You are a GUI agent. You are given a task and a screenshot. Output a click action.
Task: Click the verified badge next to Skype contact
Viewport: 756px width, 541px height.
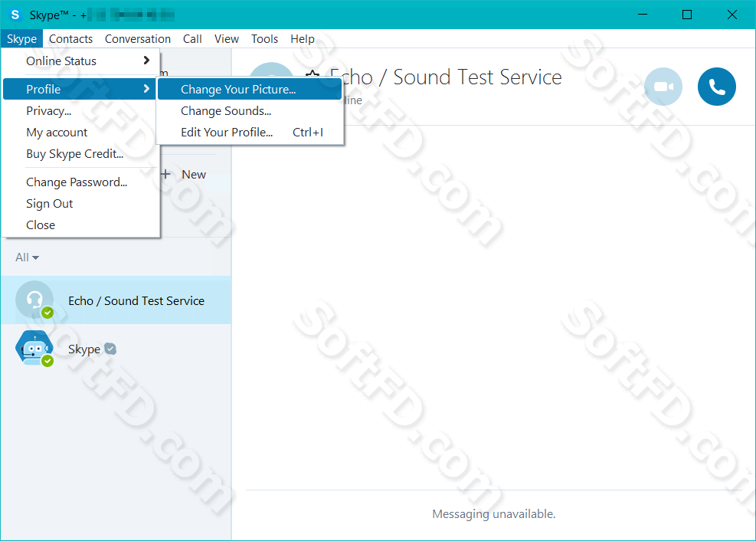(110, 349)
